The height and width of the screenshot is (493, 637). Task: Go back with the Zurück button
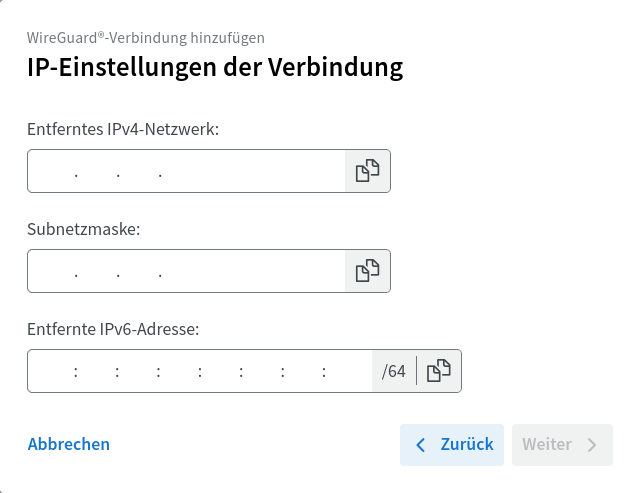click(453, 445)
